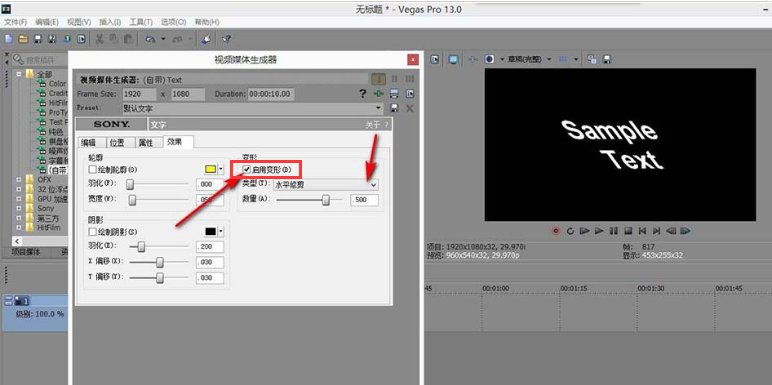Click the Save preset floppy icon
Image resolution: width=772 pixels, height=385 pixels.
[394, 108]
